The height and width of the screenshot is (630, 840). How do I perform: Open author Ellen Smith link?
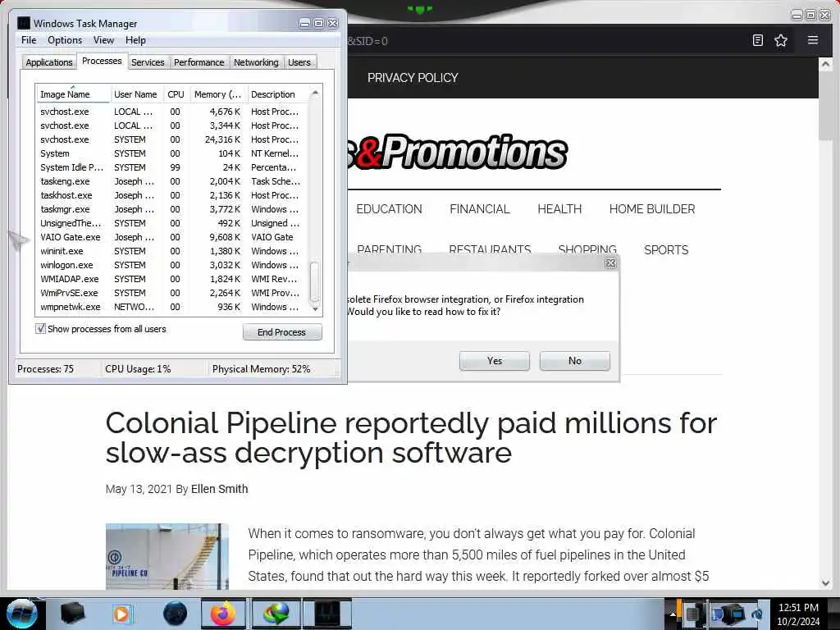tap(220, 489)
